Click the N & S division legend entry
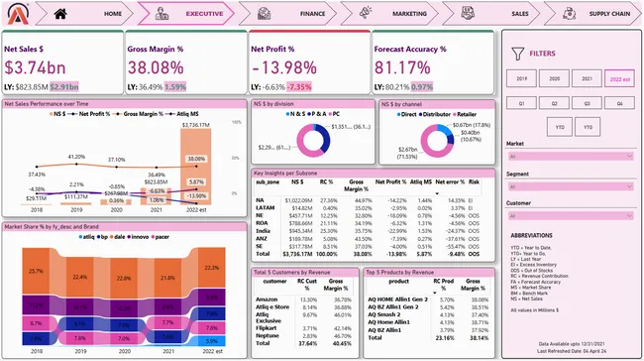This screenshot has height=361, width=644. click(x=295, y=114)
